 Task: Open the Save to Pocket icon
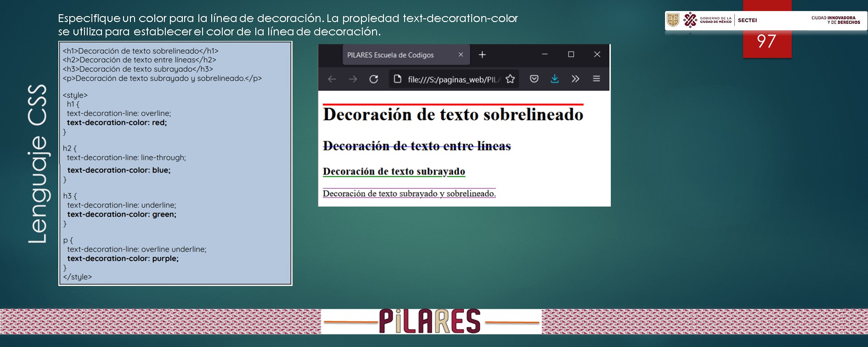point(534,79)
